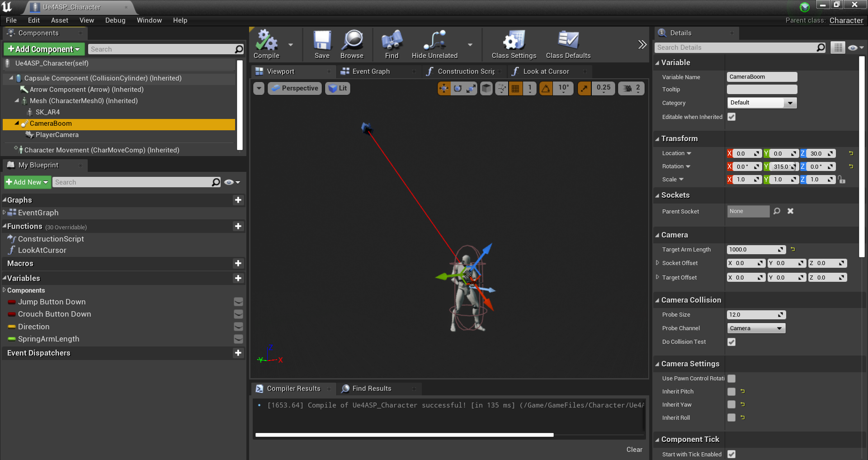Switch to the Event Graph tab
Image resolution: width=868 pixels, height=460 pixels.
click(x=372, y=71)
